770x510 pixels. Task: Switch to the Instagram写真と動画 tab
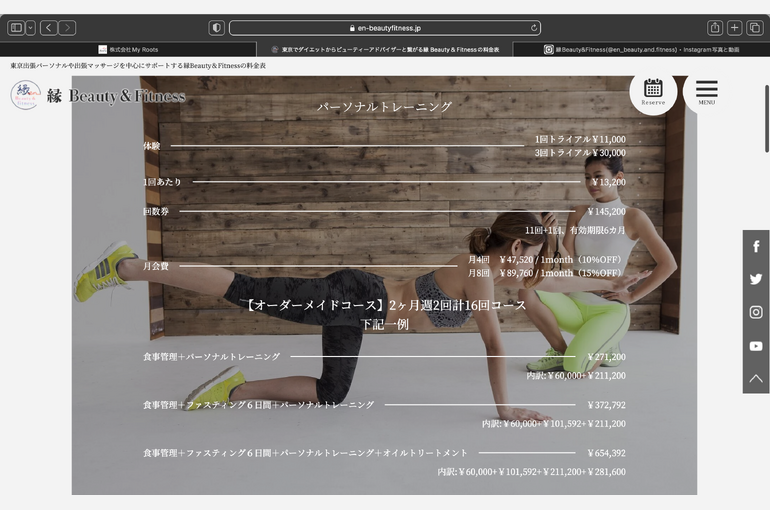pyautogui.click(x=641, y=49)
